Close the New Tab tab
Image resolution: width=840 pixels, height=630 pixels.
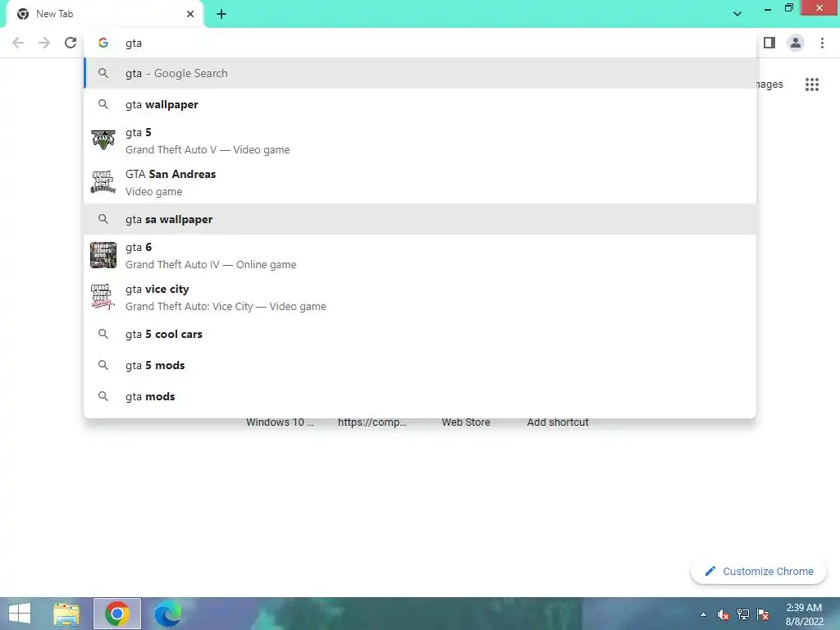click(x=190, y=14)
